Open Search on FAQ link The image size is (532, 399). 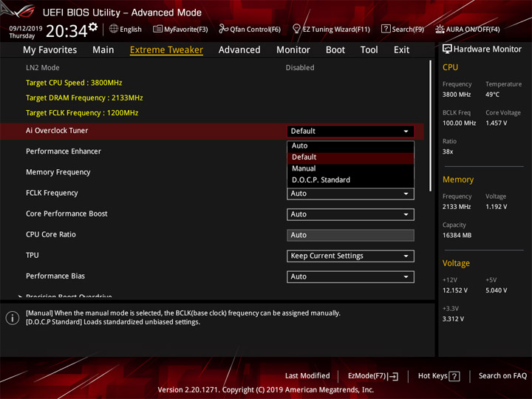click(502, 376)
